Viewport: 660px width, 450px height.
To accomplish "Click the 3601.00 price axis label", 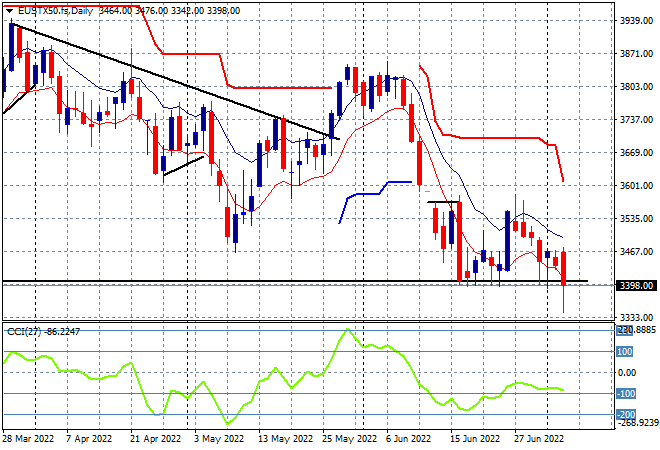I will point(636,186).
